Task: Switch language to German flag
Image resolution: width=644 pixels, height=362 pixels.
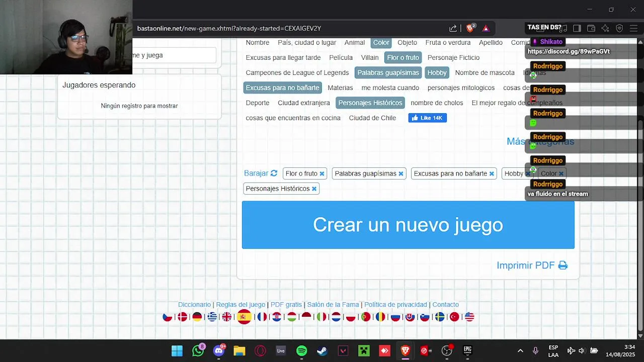Action: (197, 317)
